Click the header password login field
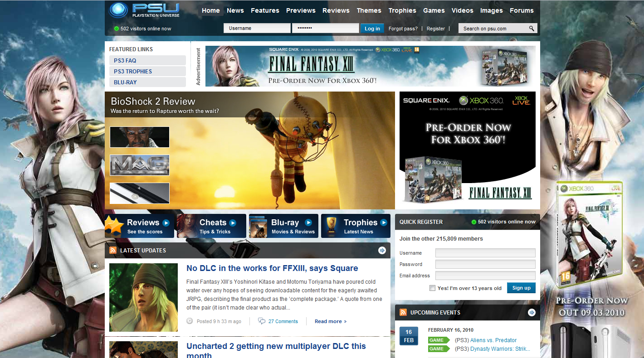This screenshot has height=358, width=644. tap(326, 28)
